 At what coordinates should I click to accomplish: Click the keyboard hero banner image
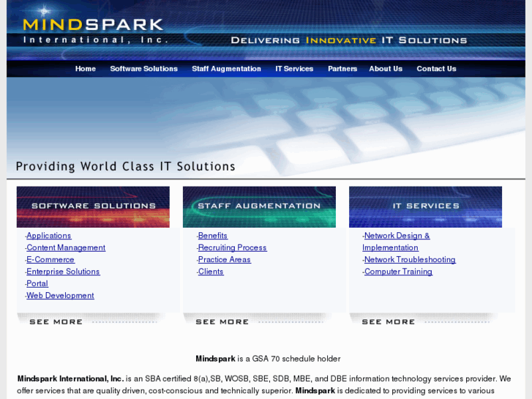(x=266, y=128)
